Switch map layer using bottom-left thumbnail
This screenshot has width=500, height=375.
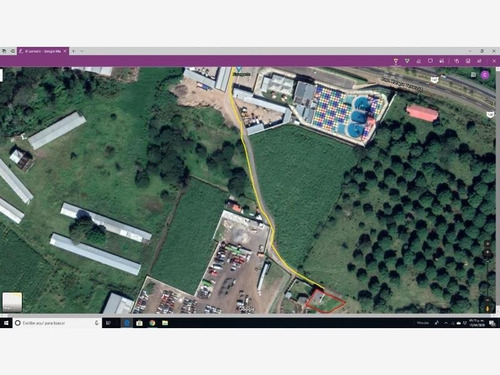tap(12, 302)
